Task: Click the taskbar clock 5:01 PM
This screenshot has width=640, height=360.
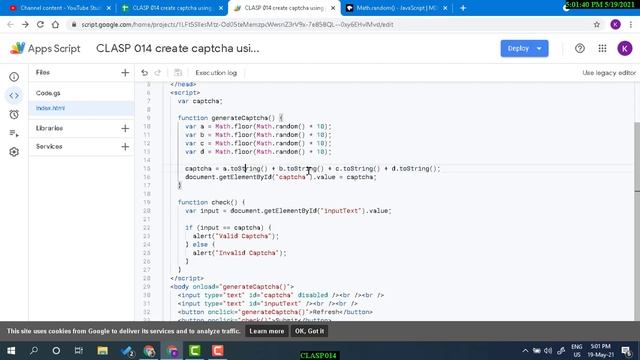Action: pos(600,351)
